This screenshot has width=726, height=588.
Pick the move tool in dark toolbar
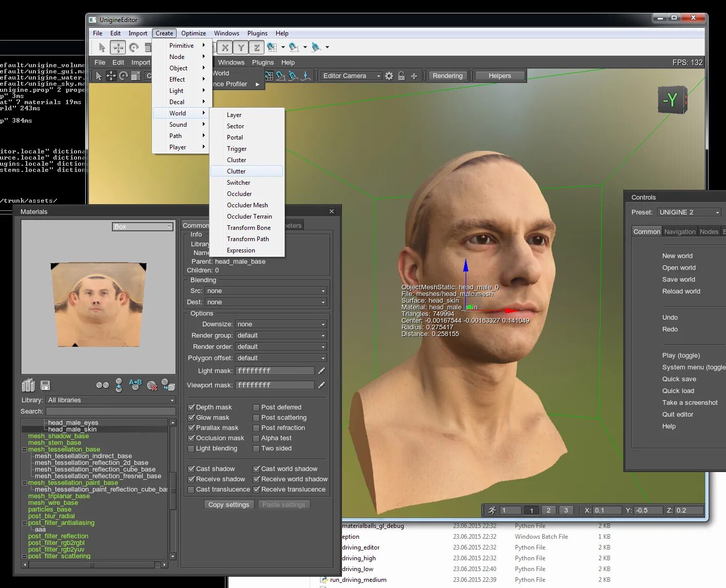111,76
